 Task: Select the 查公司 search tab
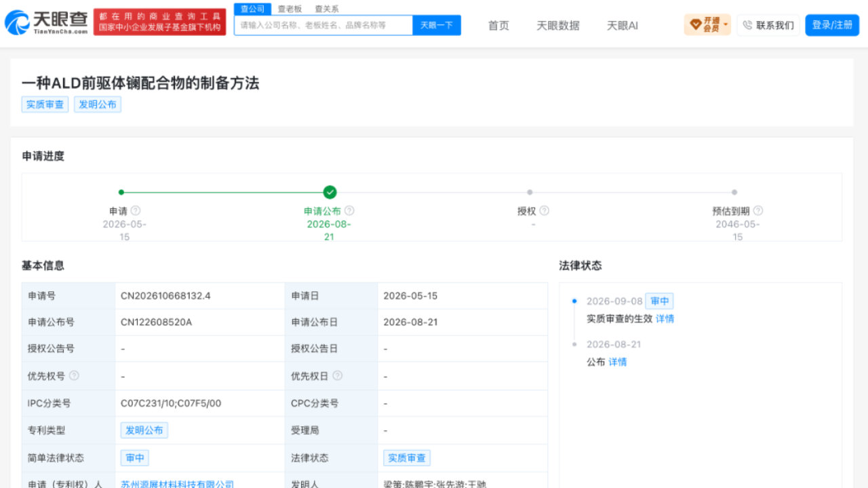252,9
